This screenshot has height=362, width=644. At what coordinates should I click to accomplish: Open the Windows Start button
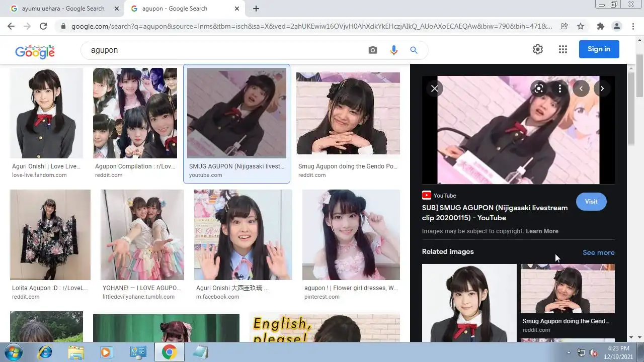(x=13, y=352)
